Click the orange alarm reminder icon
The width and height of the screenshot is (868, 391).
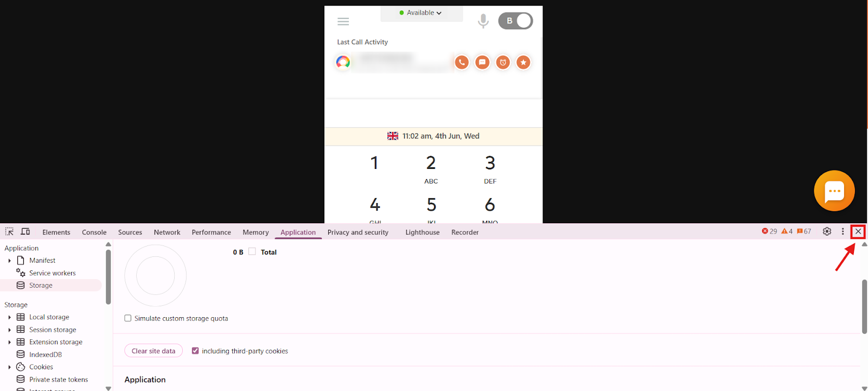coord(503,62)
